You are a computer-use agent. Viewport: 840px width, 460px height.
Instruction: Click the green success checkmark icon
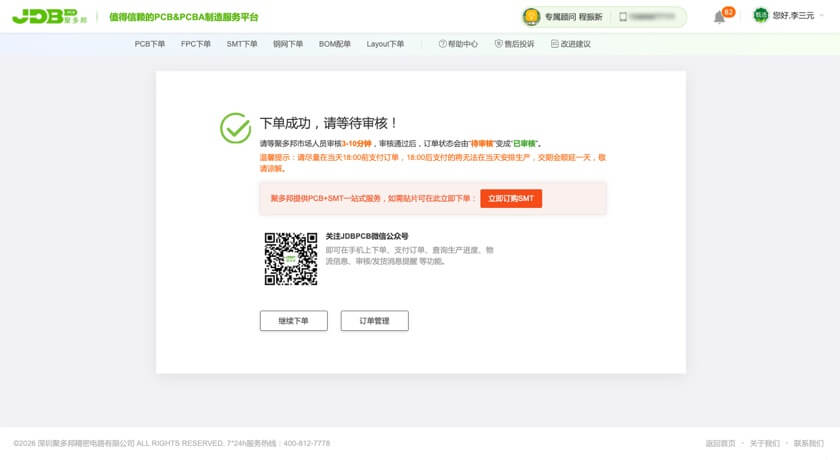coord(235,128)
